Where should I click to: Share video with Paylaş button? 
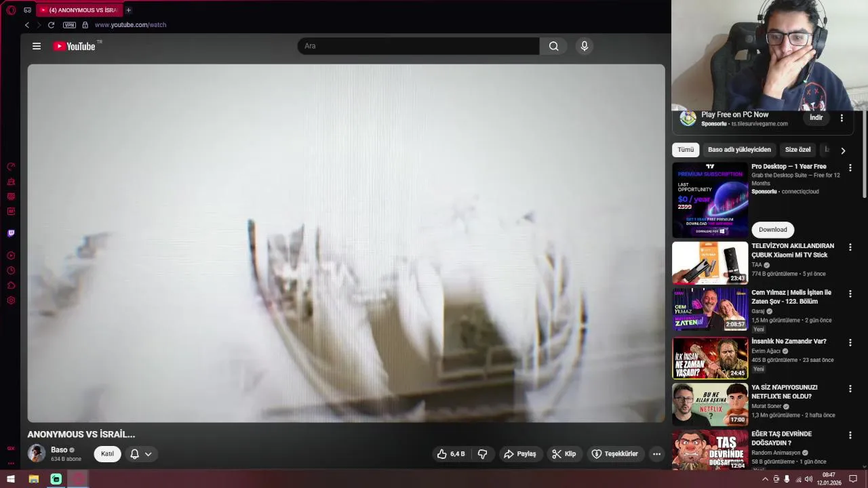(519, 454)
